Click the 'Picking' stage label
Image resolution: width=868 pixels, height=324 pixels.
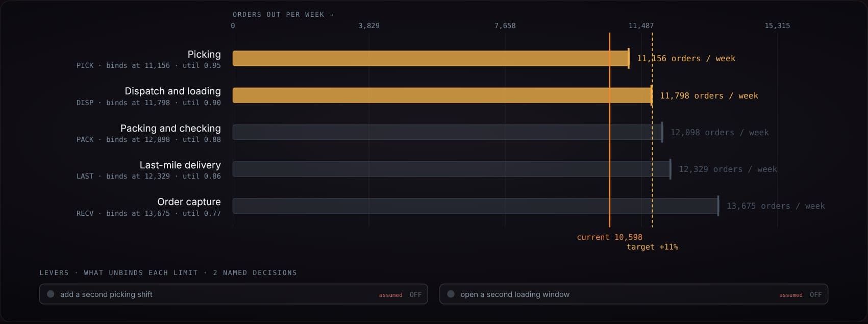(204, 54)
